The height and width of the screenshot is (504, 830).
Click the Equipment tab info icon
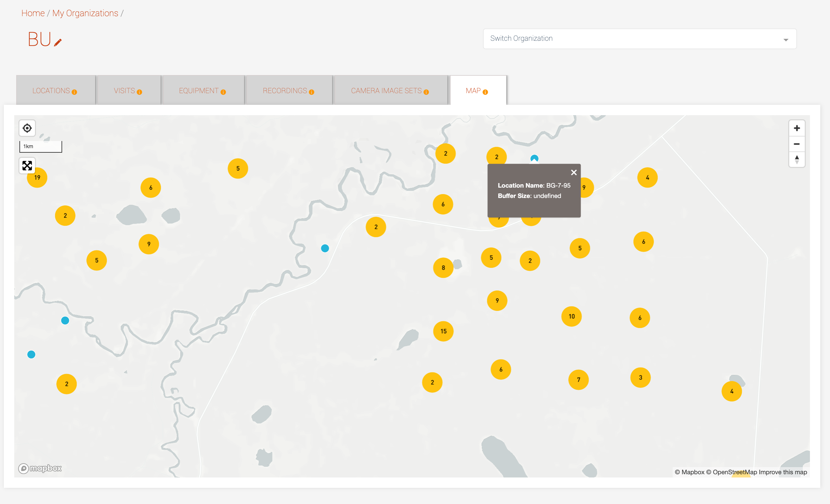223,92
